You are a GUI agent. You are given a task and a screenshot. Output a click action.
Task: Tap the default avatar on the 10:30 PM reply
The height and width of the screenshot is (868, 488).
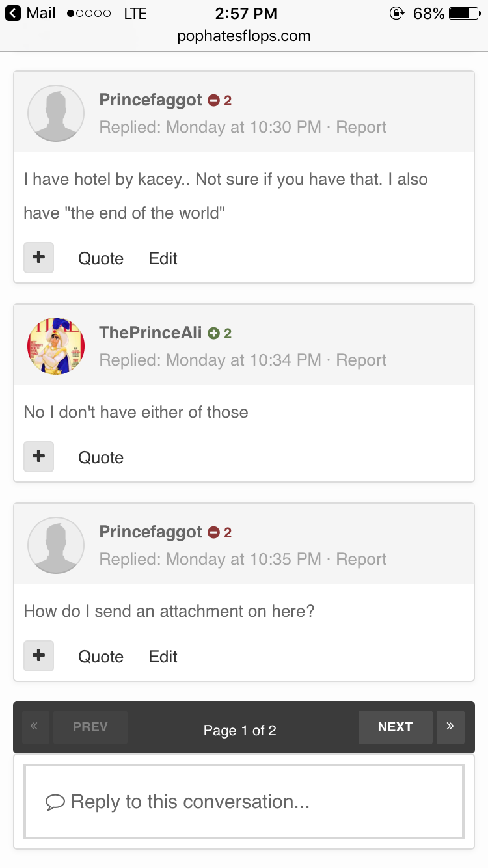pyautogui.click(x=56, y=113)
